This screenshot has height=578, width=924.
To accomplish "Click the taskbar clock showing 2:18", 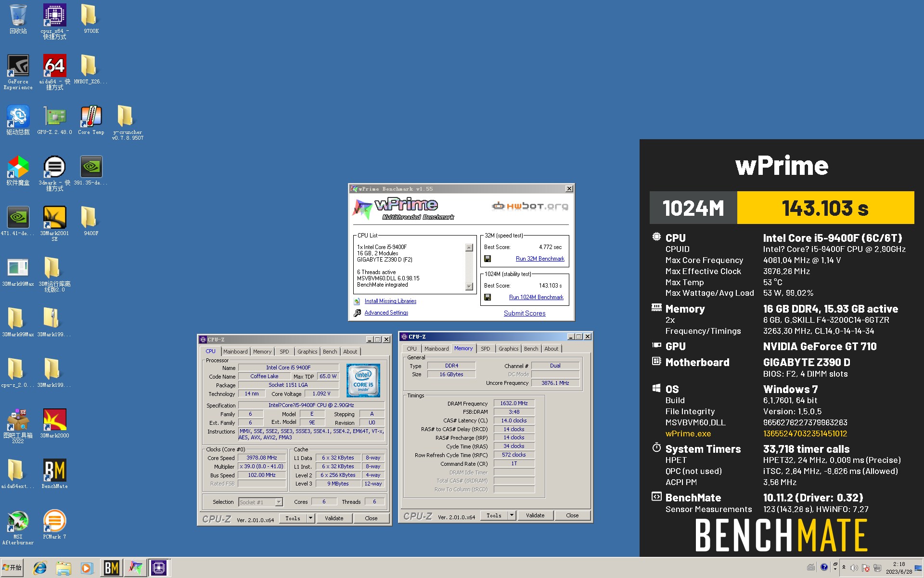I will click(x=898, y=568).
